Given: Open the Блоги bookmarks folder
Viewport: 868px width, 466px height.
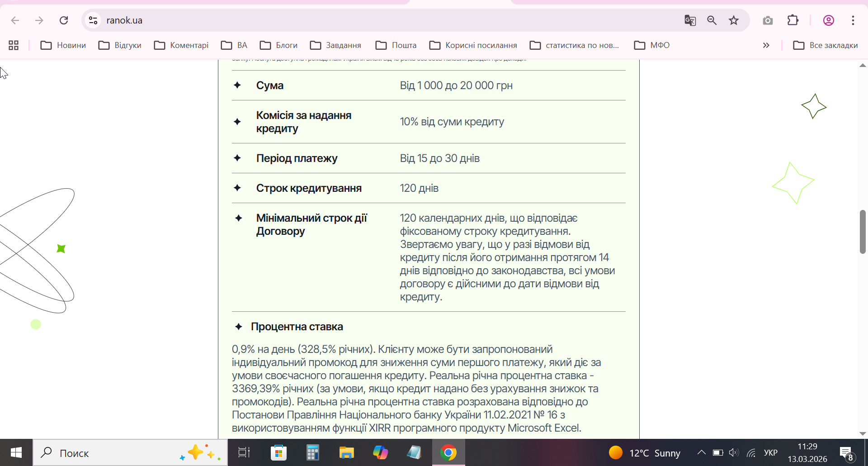Looking at the screenshot, I should click(278, 45).
